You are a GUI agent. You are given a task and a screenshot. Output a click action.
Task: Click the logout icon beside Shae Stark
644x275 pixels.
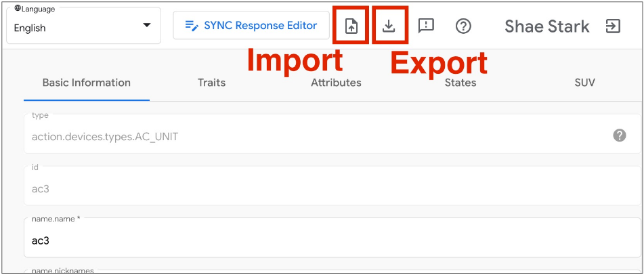coord(612,26)
